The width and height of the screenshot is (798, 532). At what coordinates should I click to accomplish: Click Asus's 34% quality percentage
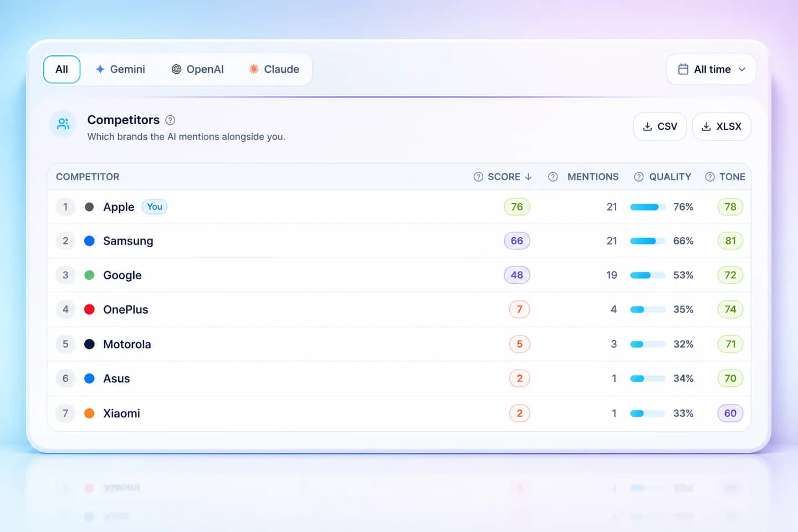(x=683, y=378)
